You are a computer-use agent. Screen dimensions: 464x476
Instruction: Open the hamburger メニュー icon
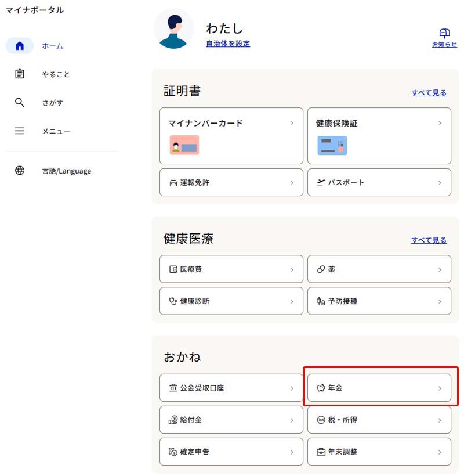coord(20,131)
